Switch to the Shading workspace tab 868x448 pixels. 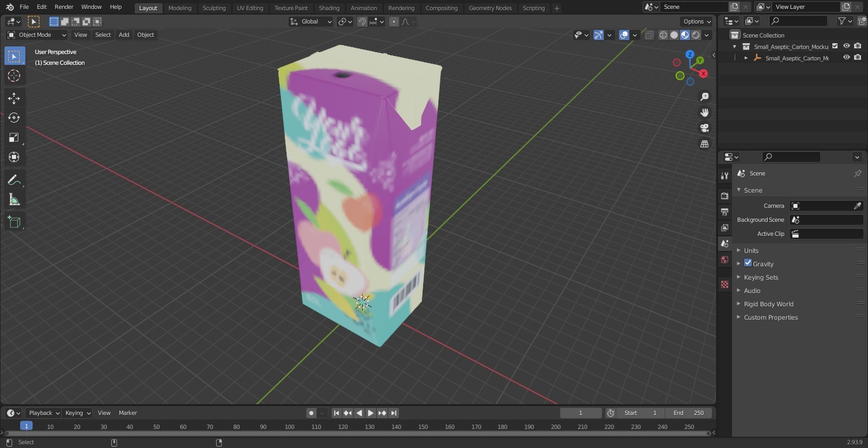coord(329,8)
